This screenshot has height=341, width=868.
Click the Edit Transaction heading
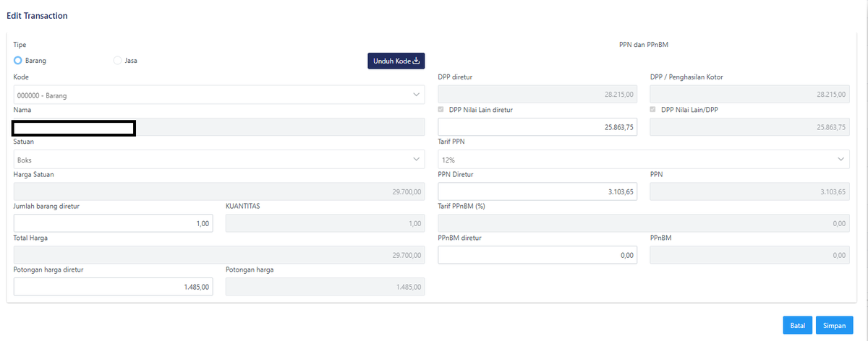click(x=37, y=15)
